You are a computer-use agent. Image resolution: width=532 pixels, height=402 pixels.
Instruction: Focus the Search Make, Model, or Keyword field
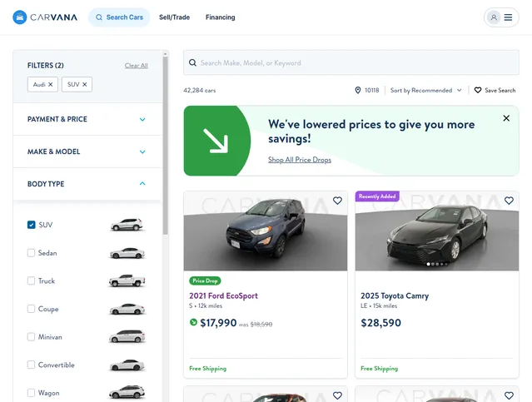point(351,62)
